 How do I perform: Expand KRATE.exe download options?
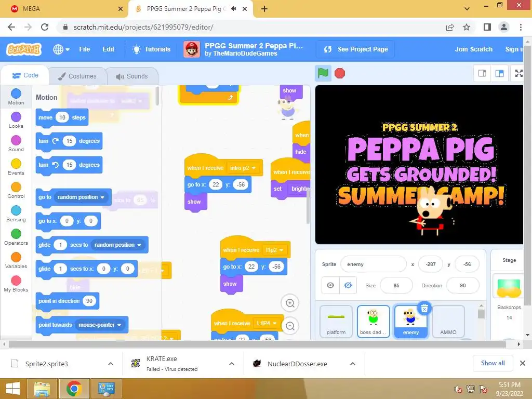pos(232,364)
